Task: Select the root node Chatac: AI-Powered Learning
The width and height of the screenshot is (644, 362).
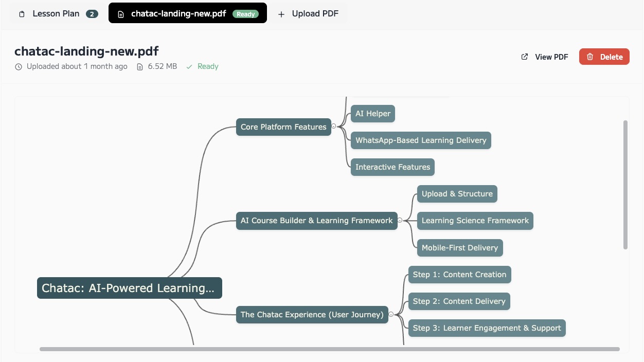Action: 129,288
